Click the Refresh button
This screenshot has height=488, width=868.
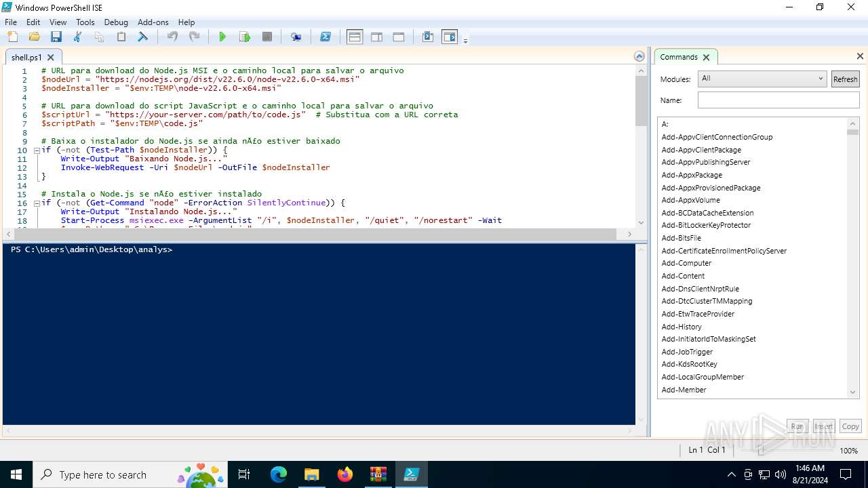(845, 79)
